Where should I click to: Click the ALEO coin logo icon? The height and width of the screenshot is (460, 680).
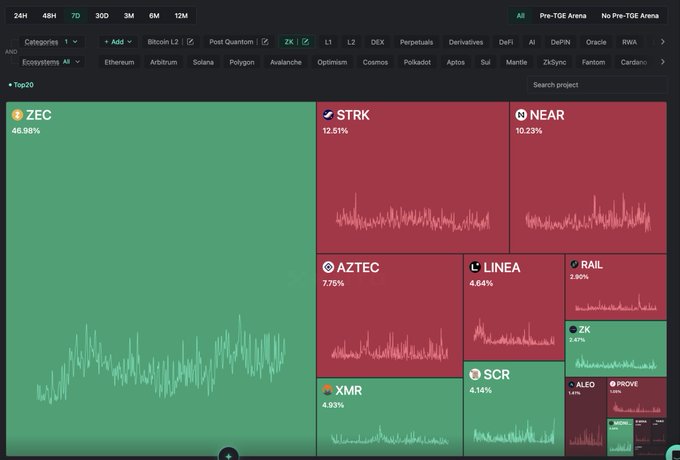point(571,385)
